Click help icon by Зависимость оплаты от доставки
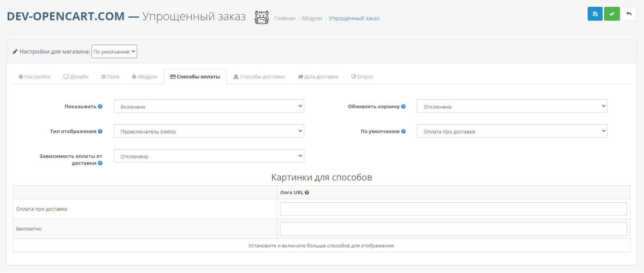The height and width of the screenshot is (273, 644). pyautogui.click(x=100, y=163)
